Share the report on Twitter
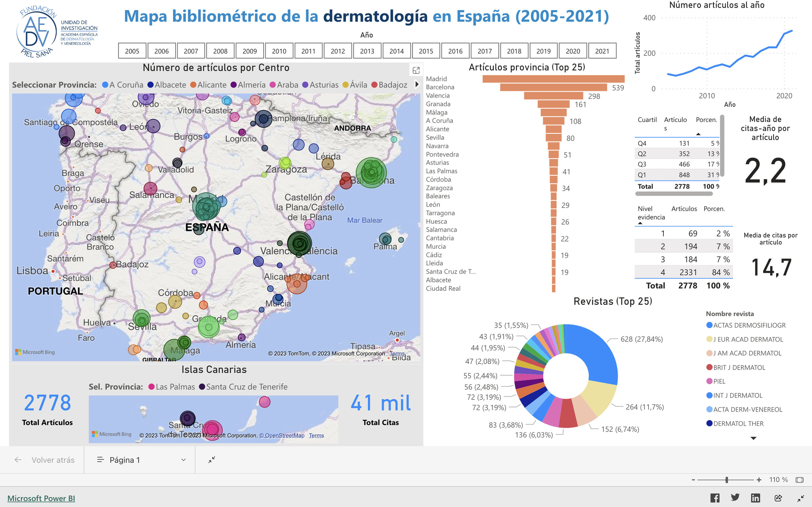Screen dimensions: 812x507 tap(735, 498)
